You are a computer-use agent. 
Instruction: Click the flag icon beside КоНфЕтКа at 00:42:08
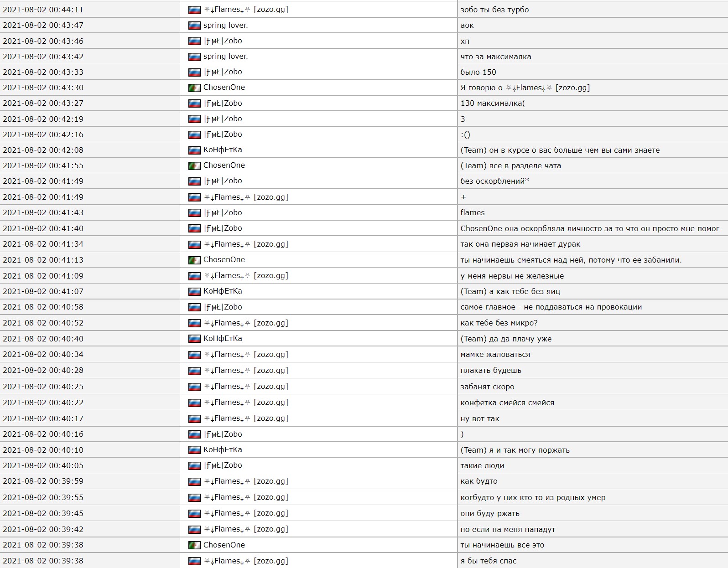(x=194, y=150)
